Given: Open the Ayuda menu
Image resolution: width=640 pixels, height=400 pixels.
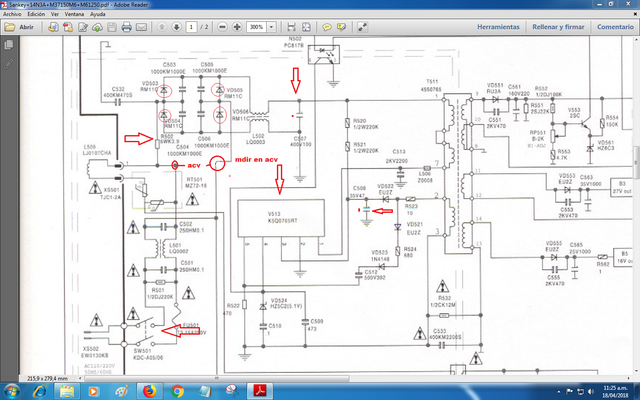Looking at the screenshot, I should pos(98,14).
